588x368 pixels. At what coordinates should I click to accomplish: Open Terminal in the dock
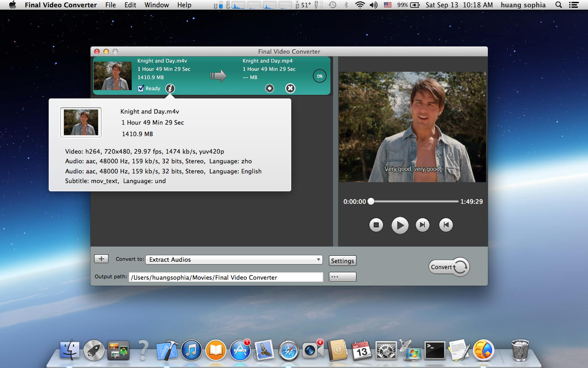[x=435, y=351]
